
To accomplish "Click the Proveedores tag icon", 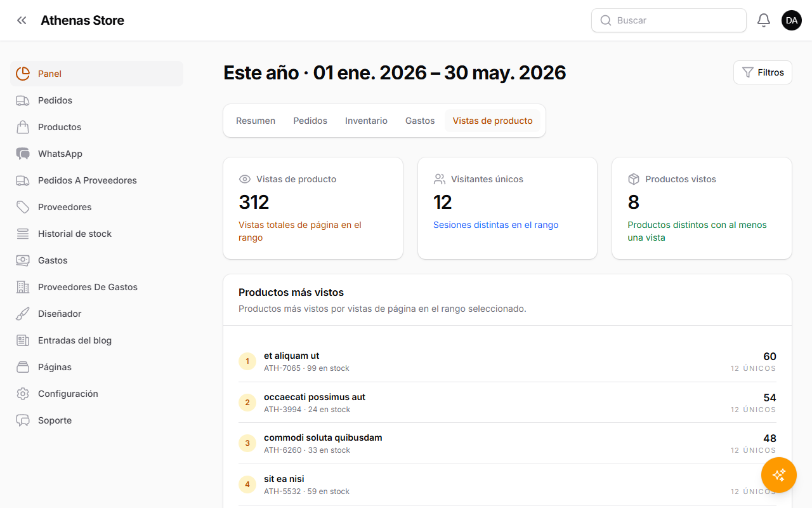I will pyautogui.click(x=23, y=207).
